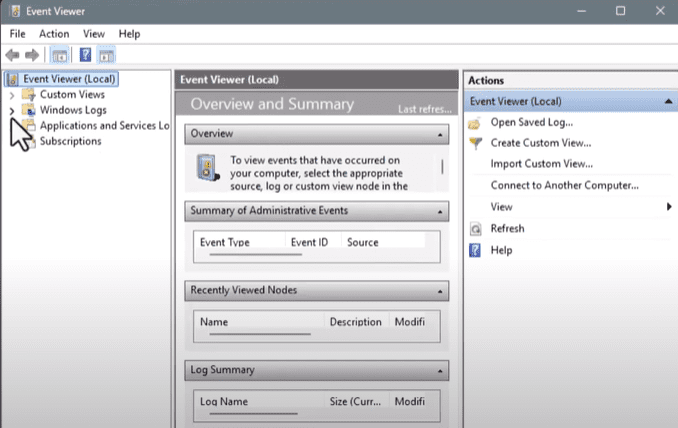
Task: Click the Forward arrow toolbar icon
Action: click(x=32, y=55)
